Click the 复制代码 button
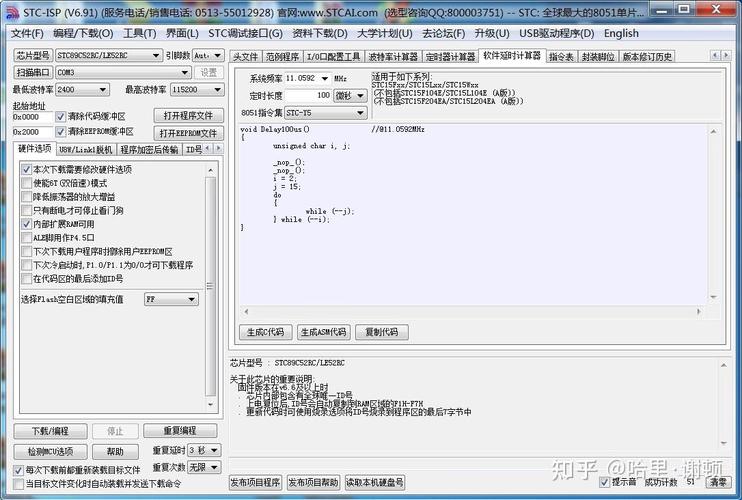742x500 pixels. tap(381, 332)
